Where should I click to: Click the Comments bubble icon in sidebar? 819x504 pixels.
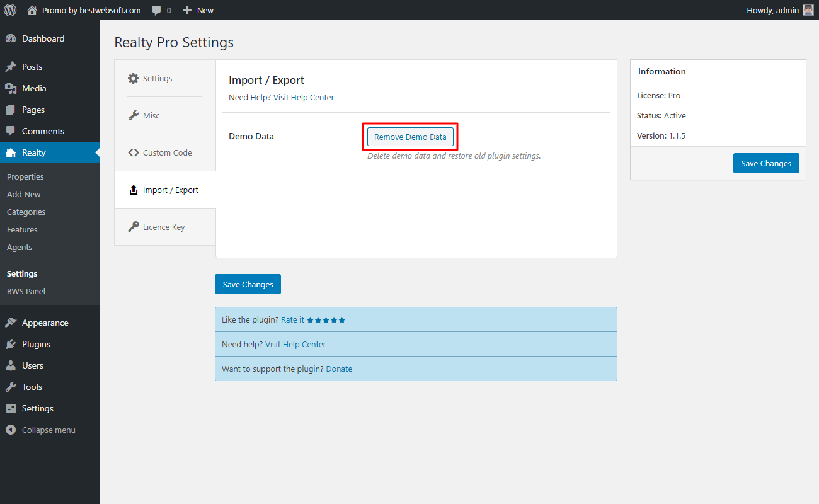pyautogui.click(x=11, y=131)
